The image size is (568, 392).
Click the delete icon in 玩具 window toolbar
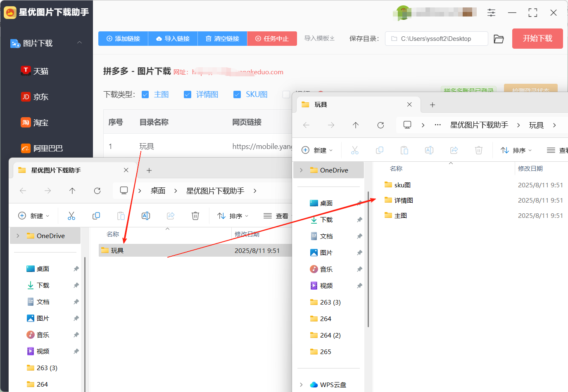pos(479,150)
